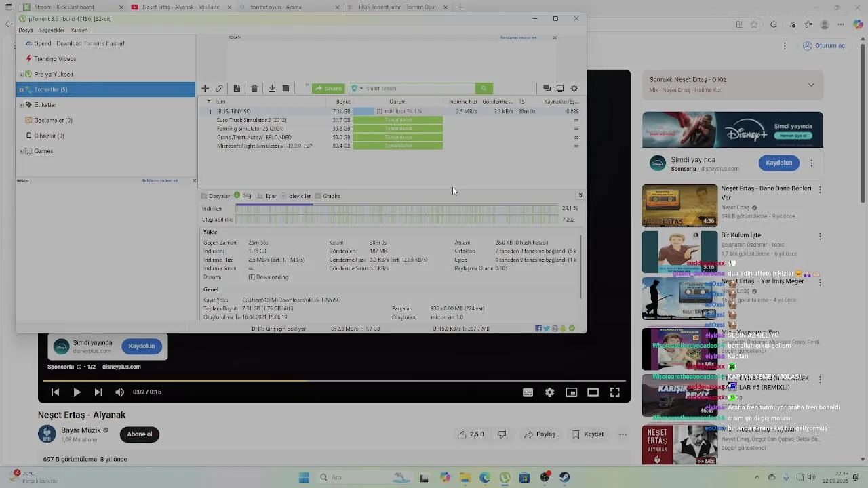This screenshot has width=868, height=488.
Task: Stop the torrent with the square icon
Action: [x=285, y=89]
